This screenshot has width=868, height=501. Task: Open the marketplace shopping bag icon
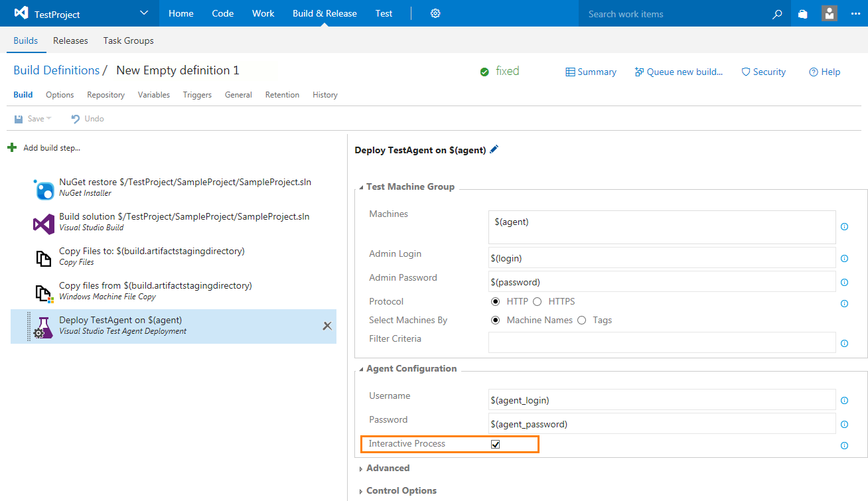pyautogui.click(x=803, y=14)
